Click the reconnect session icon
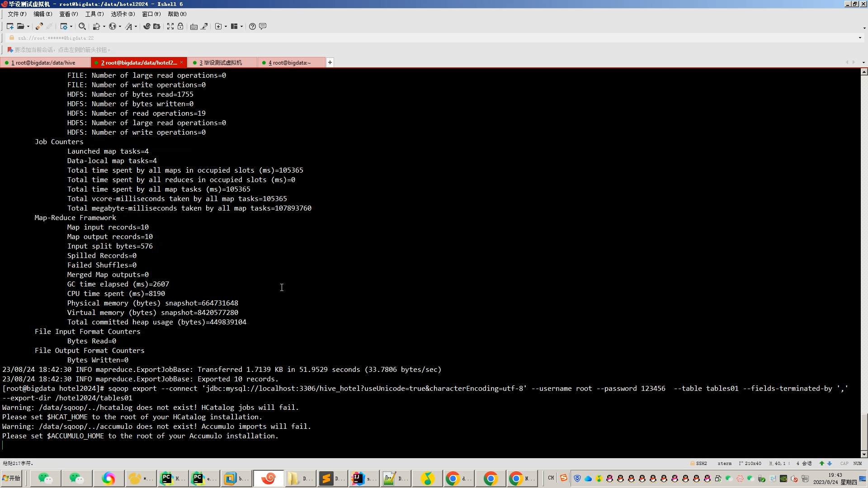Screen dimensions: 868x488 (x=39, y=26)
